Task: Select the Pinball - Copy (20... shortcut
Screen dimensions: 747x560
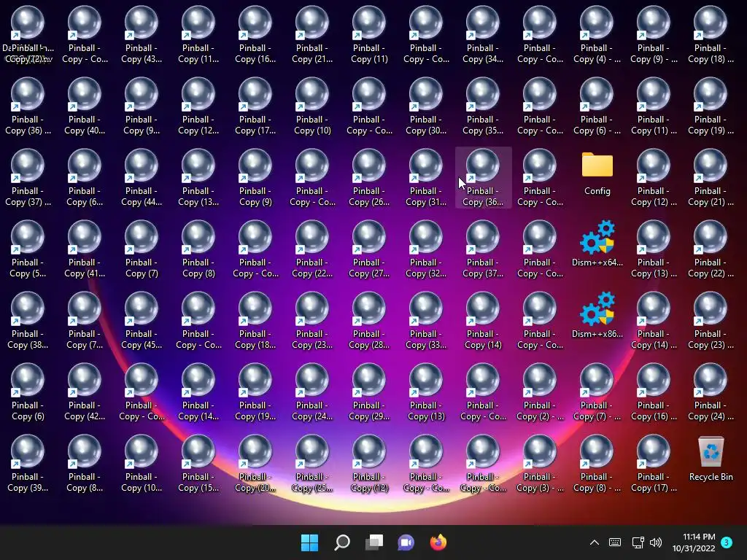Action: 255,464
